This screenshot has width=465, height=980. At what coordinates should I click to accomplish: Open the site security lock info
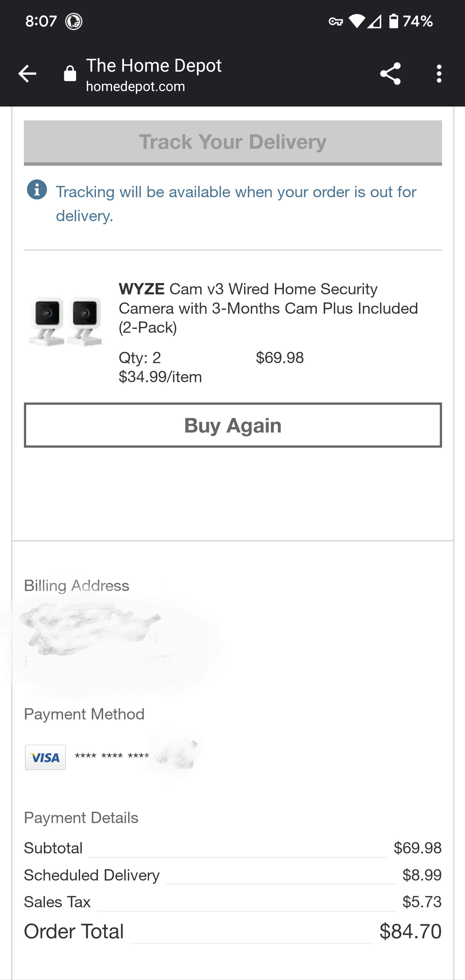pos(70,74)
